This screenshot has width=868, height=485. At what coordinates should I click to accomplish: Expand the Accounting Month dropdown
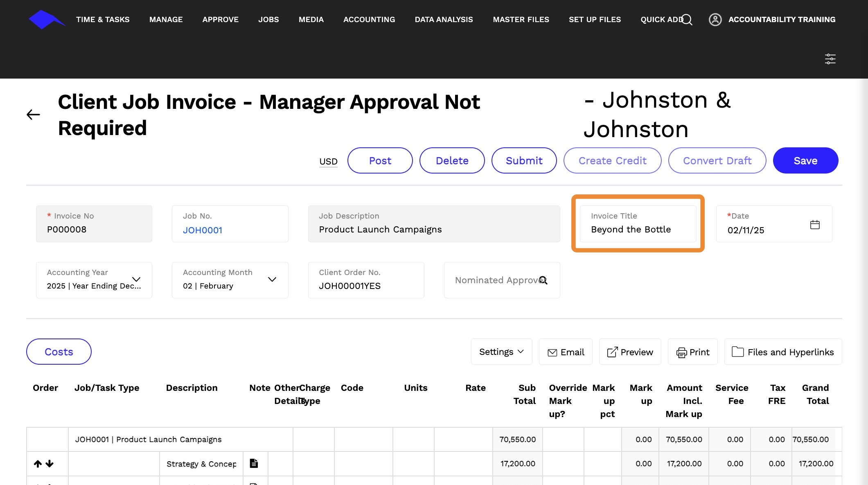coord(272,279)
